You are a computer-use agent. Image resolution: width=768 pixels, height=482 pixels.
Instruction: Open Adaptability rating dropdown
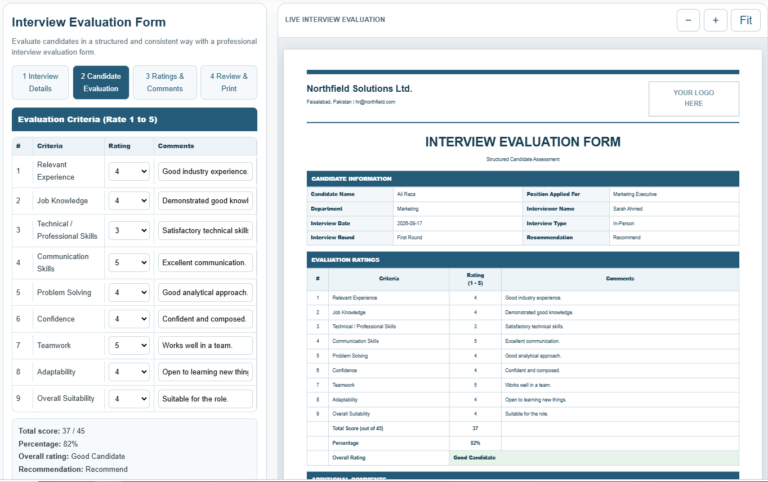coord(129,372)
